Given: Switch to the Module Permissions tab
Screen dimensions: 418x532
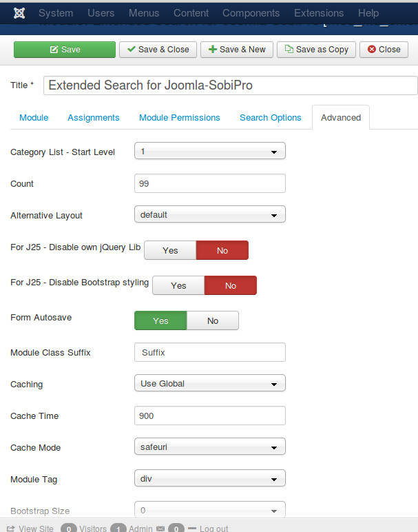Looking at the screenshot, I should (x=180, y=117).
